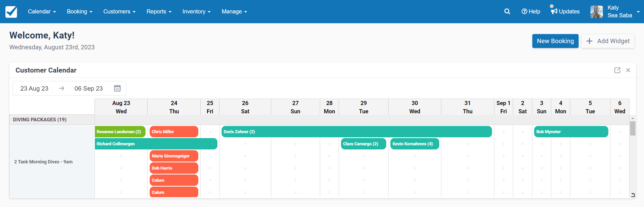Expand the Booking dropdown menu
The height and width of the screenshot is (207, 644).
tap(79, 12)
